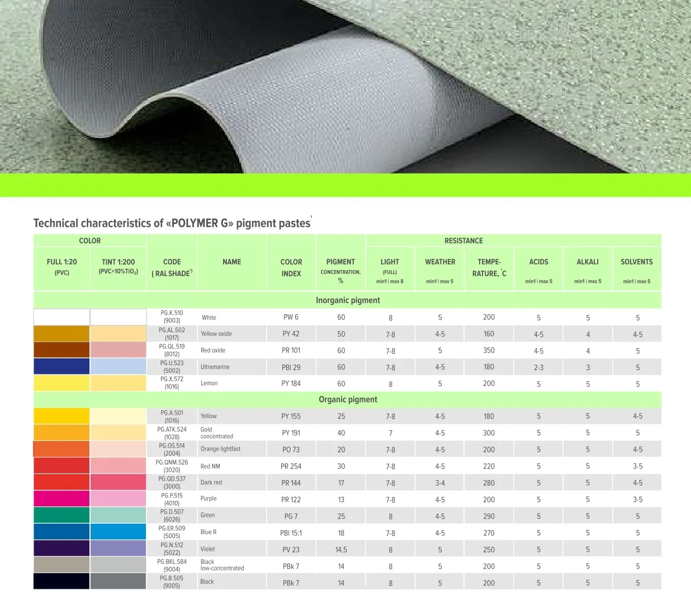Select the White full-tone color swatch
691x616 pixels.
[x=61, y=316]
